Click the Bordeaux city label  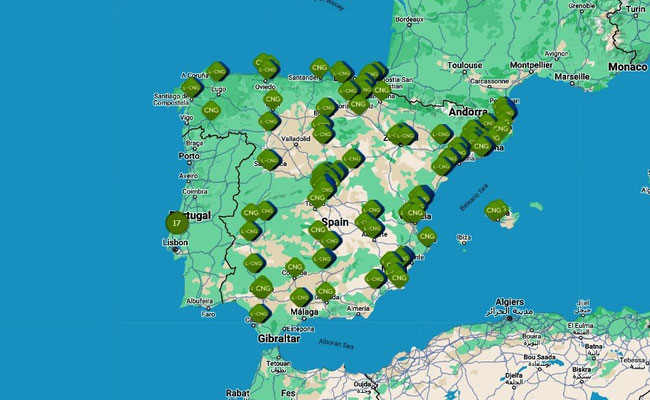[x=409, y=19]
